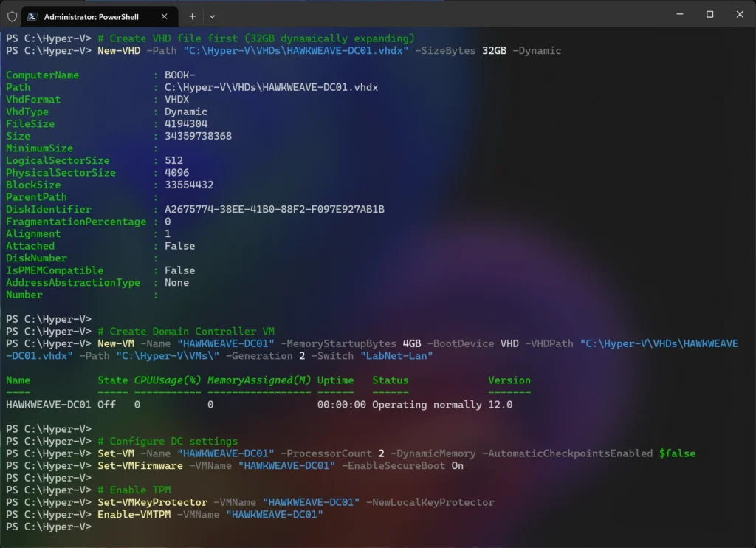Click the HAWKWEAVE-DC01 row in VM table
Viewport: 756px width, 548px height.
click(x=49, y=405)
